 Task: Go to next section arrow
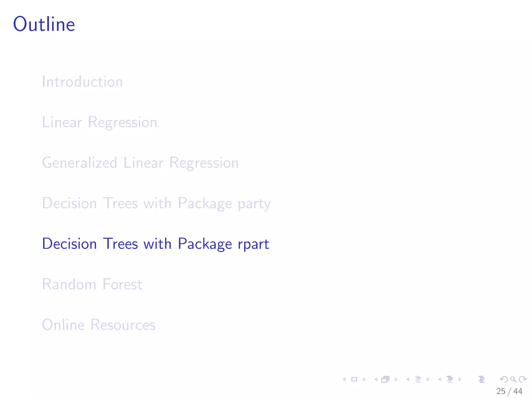pos(460,380)
